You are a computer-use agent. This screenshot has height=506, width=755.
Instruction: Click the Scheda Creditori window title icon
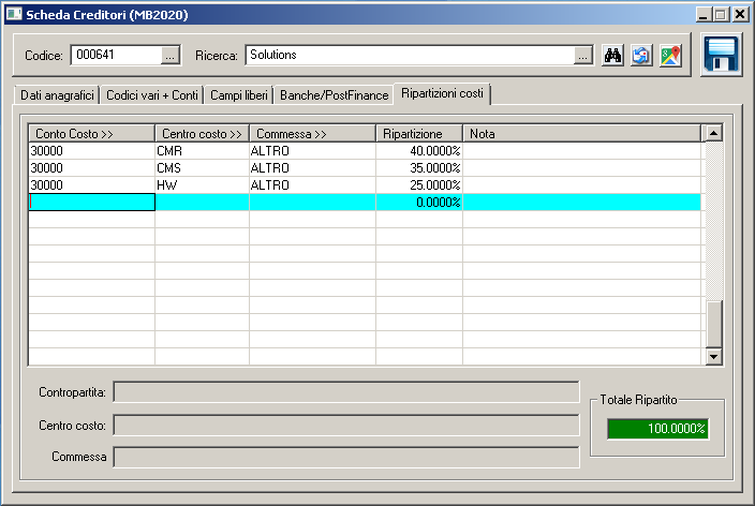tap(14, 15)
